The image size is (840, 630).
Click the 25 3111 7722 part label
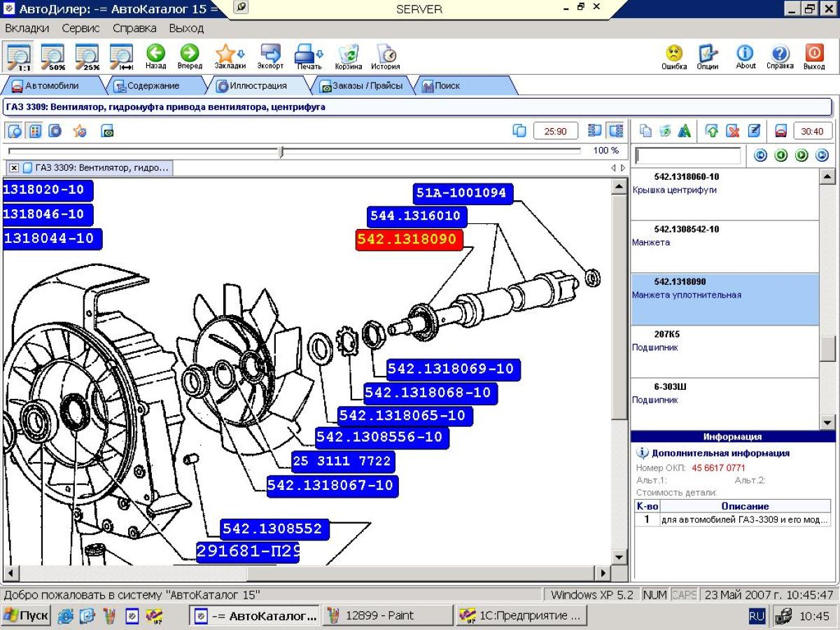[342, 461]
